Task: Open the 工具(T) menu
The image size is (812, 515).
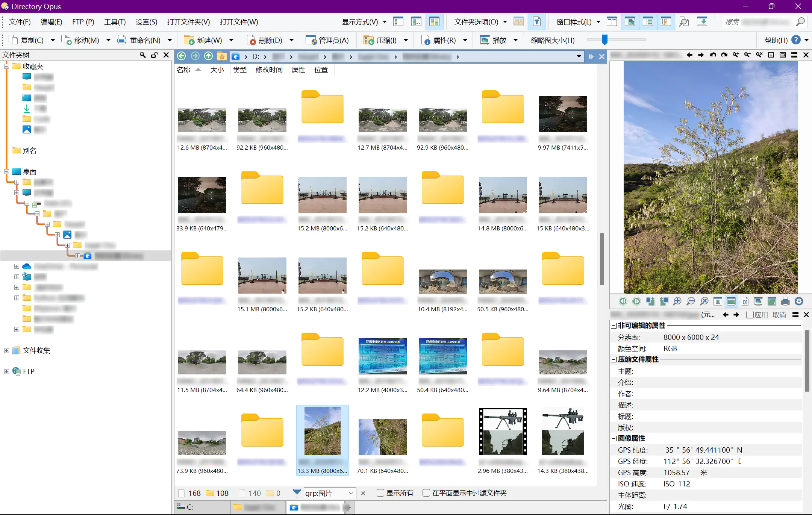Action: [115, 22]
